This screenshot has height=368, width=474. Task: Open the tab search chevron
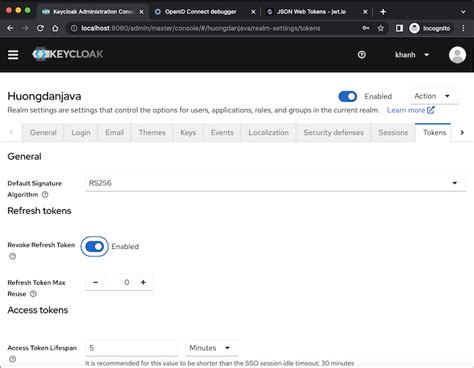[x=463, y=12]
